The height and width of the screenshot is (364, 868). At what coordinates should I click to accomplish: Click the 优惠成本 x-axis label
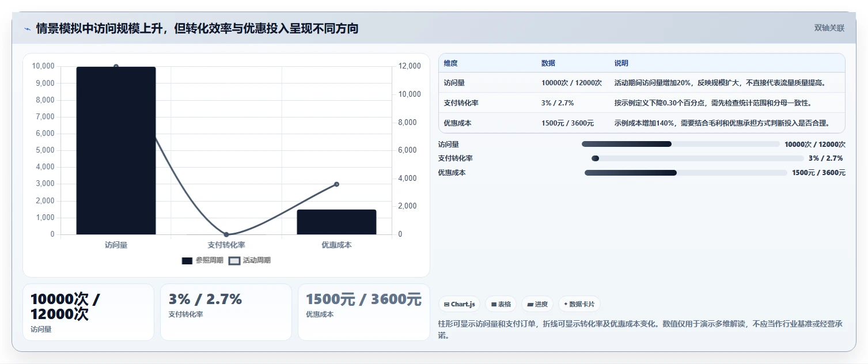pos(336,245)
